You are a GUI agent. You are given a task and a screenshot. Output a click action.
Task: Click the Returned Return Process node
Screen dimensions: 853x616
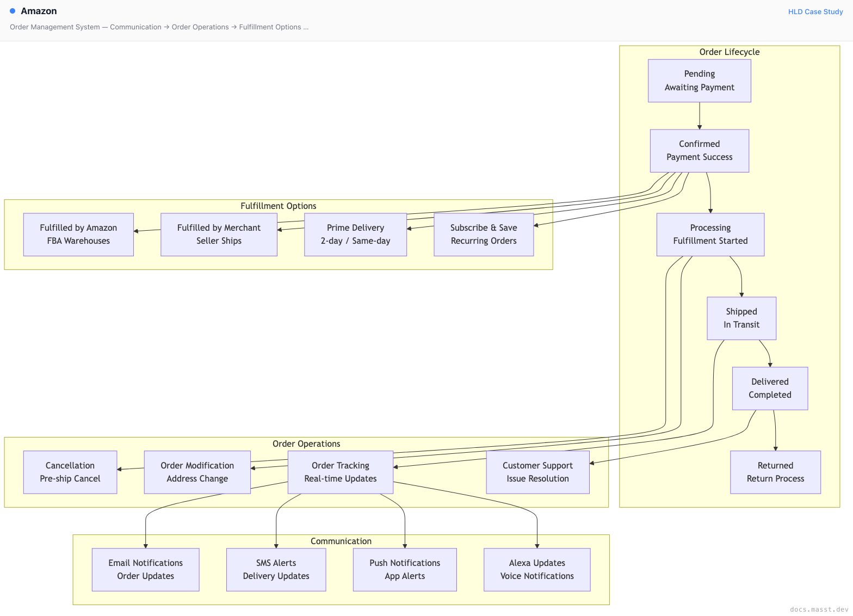coord(775,472)
